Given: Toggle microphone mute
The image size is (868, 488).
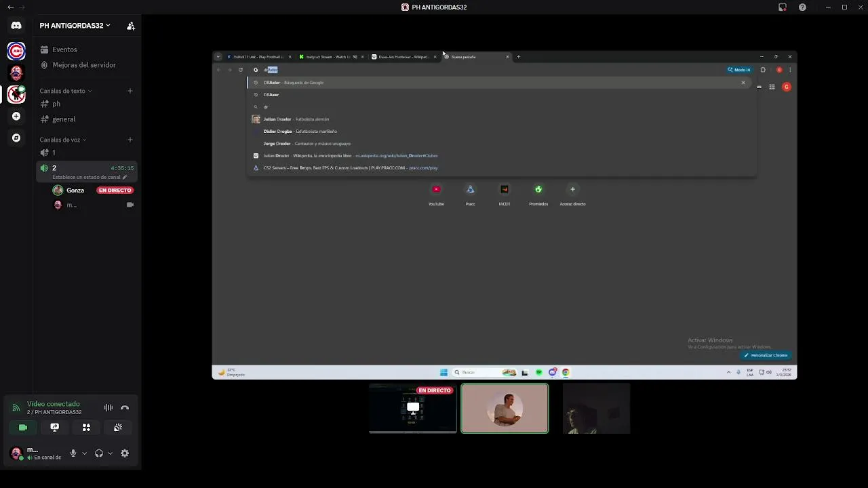Looking at the screenshot, I should tap(73, 453).
